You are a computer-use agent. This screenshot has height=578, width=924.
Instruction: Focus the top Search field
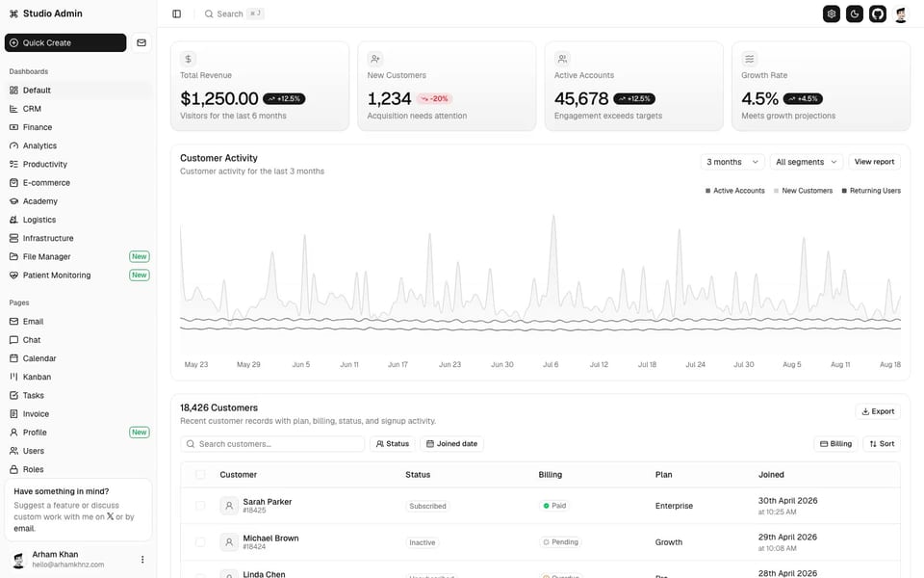pyautogui.click(x=234, y=13)
